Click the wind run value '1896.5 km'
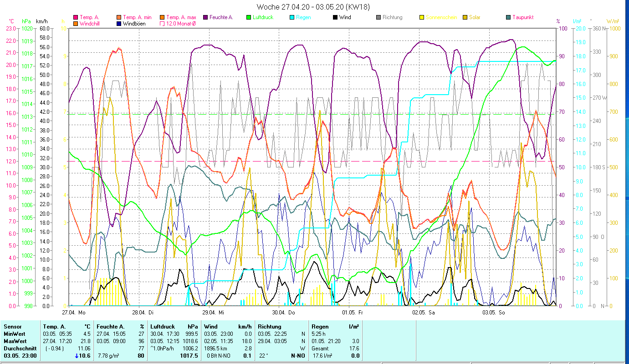The height and width of the screenshot is (364, 629). click(x=217, y=349)
